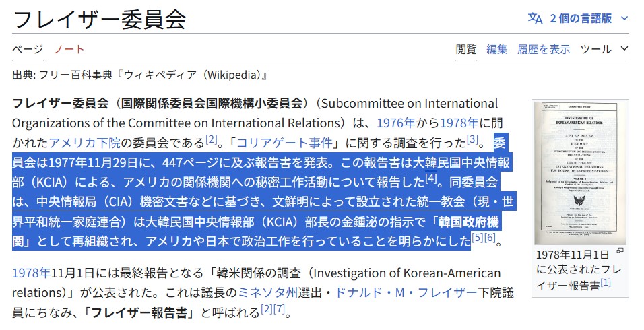Jump to citation [2] after と呼ばれる
This screenshot has height=330, width=644.
(x=267, y=309)
